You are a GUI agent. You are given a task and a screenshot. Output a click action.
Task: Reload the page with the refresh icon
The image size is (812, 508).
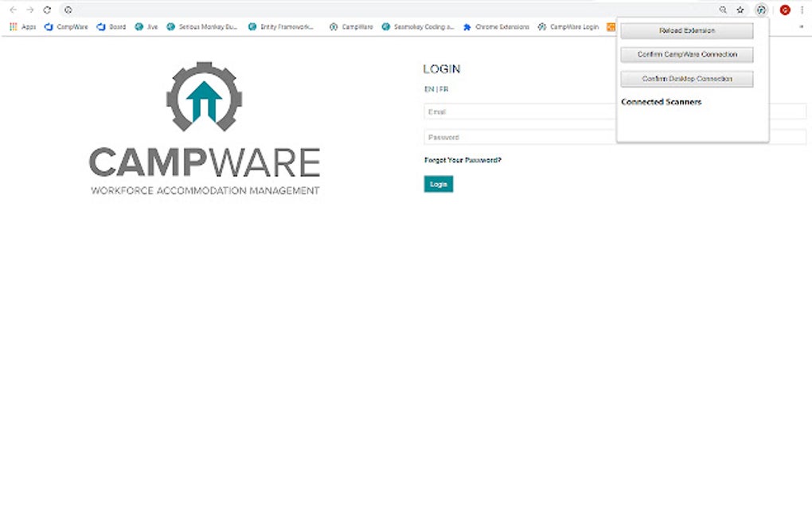[48, 10]
